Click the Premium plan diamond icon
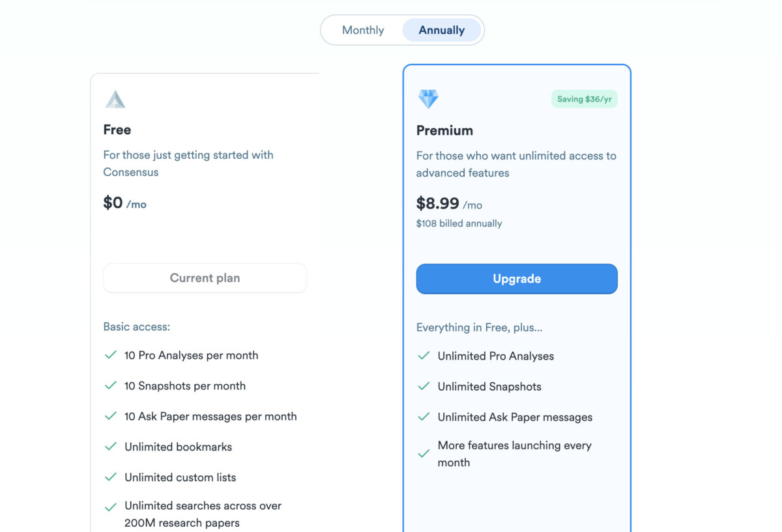 pos(428,99)
